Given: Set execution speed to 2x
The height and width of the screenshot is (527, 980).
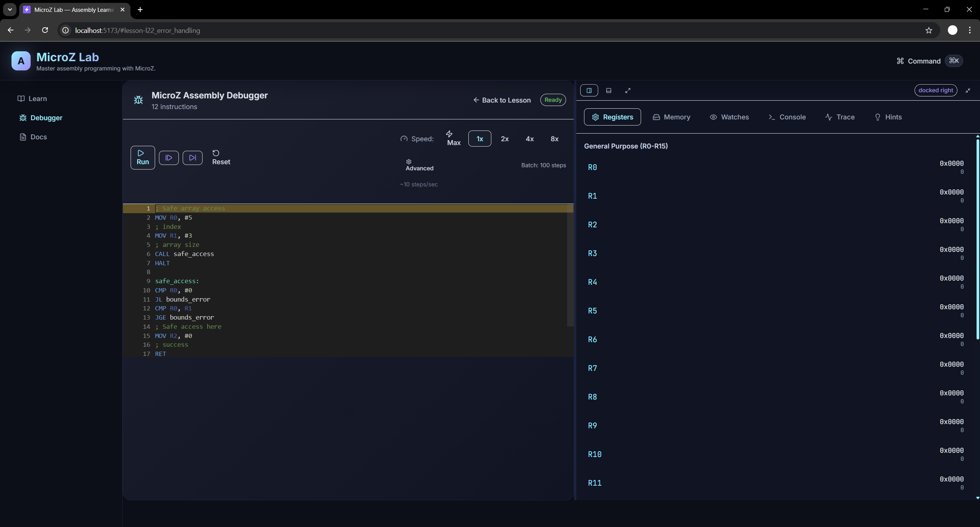Looking at the screenshot, I should 504,139.
